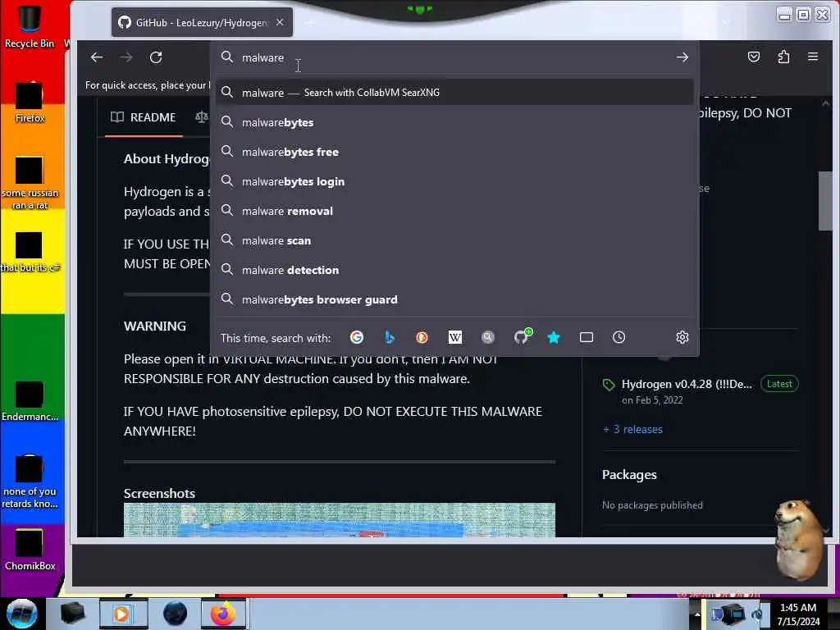Screen dimensions: 840x630
Task: Open the Firefox desktop shortcut
Action: [30, 103]
